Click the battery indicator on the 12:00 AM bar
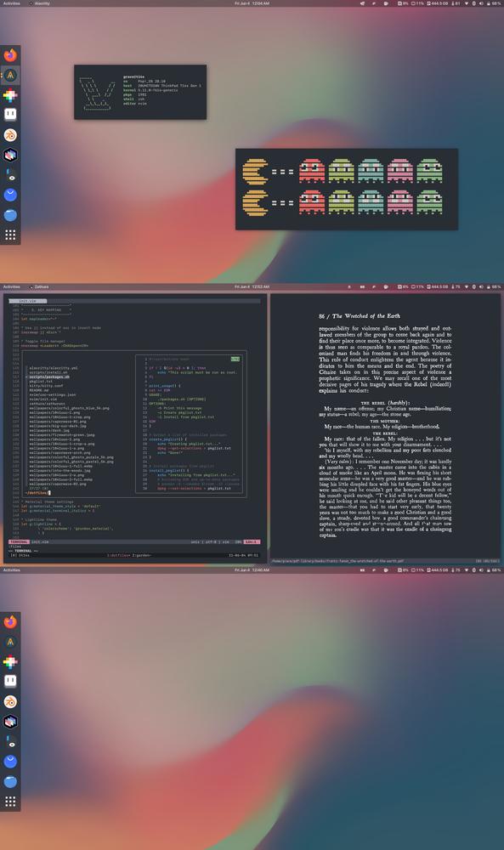 click(494, 569)
